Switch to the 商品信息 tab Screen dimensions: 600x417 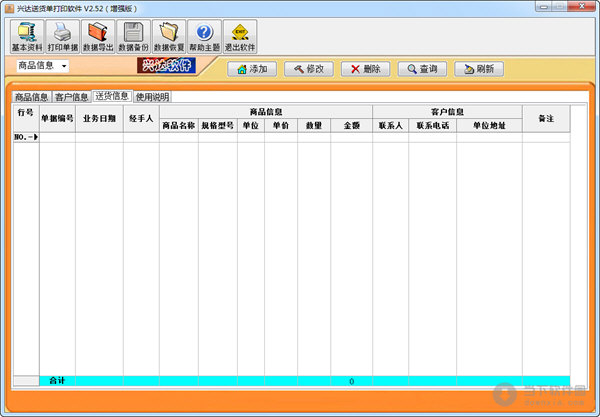pyautogui.click(x=31, y=97)
